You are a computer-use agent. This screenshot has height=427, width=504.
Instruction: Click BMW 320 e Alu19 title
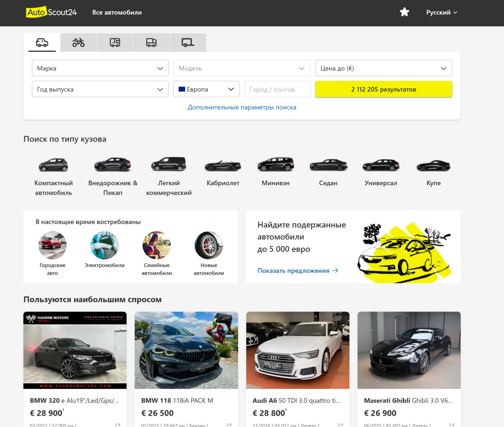click(74, 400)
